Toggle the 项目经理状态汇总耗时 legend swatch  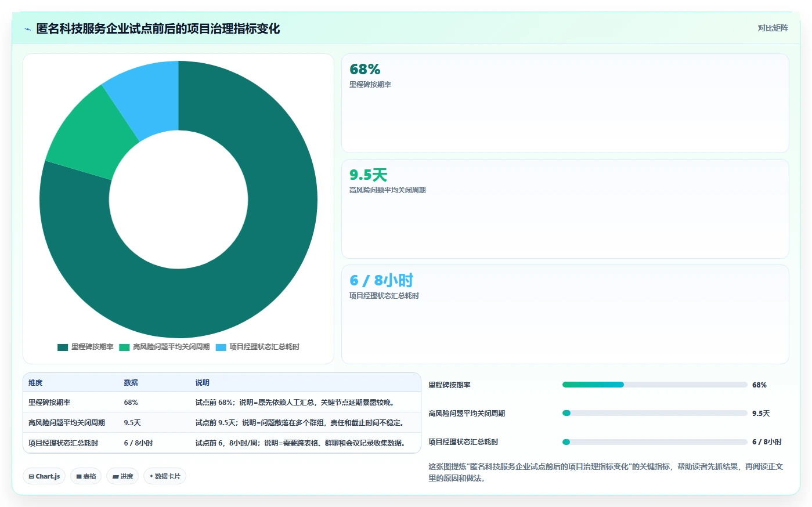tap(221, 347)
